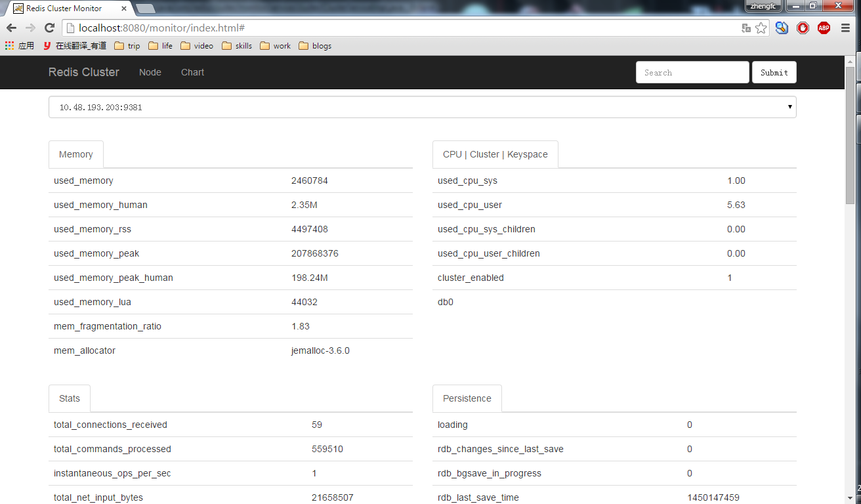Click the 198.24M peak human value
The height and width of the screenshot is (504, 861).
pyautogui.click(x=310, y=278)
